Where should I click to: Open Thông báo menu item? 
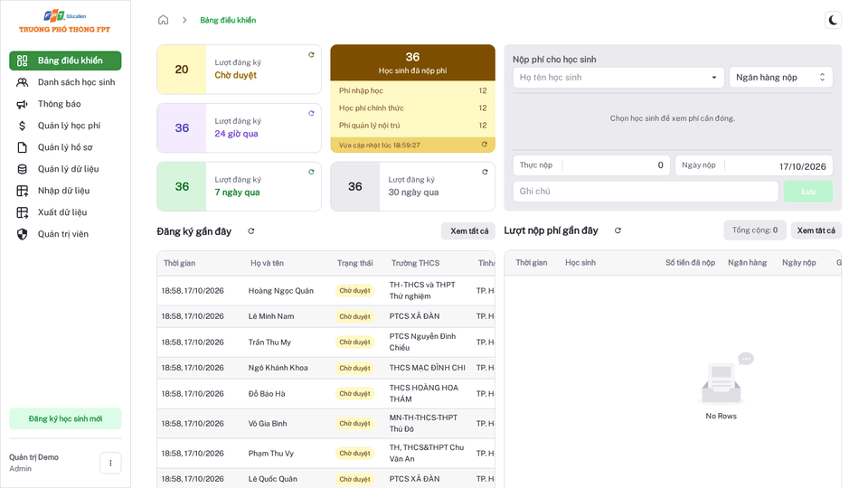click(65, 103)
